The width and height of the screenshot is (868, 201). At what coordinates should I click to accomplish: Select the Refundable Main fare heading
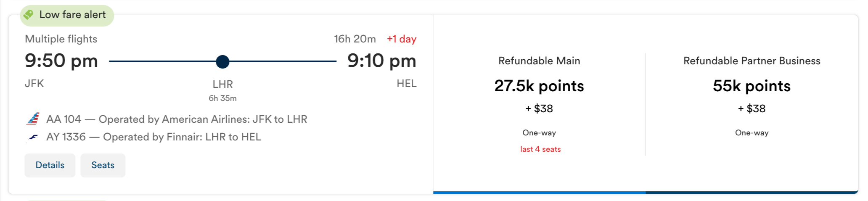point(539,61)
